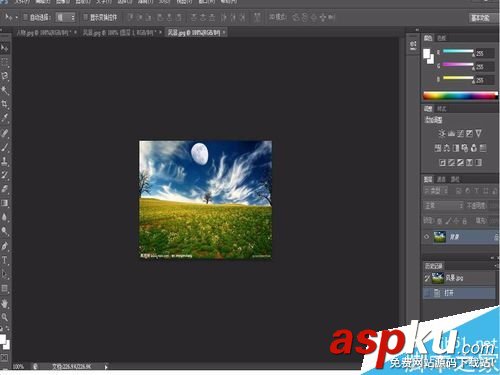This screenshot has width=500, height=375.
Task: Select the Lasso tool
Action: coord(4,76)
